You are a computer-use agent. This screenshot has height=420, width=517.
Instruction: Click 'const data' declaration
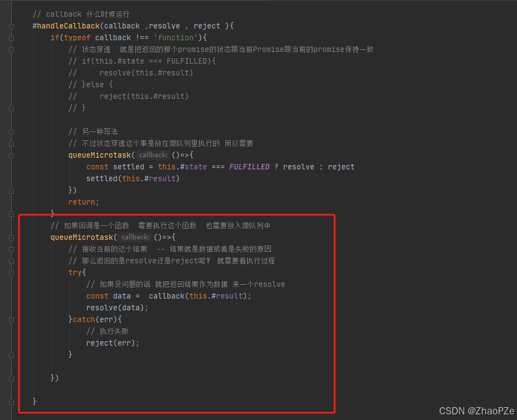109,296
